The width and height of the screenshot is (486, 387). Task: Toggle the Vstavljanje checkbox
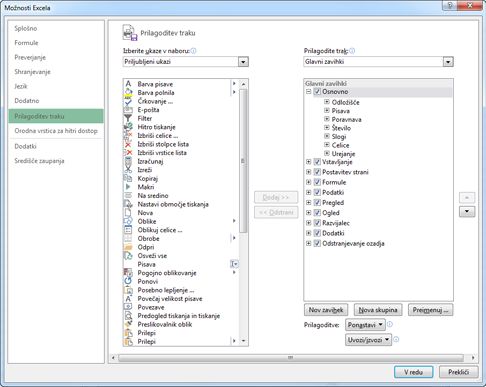coord(317,162)
